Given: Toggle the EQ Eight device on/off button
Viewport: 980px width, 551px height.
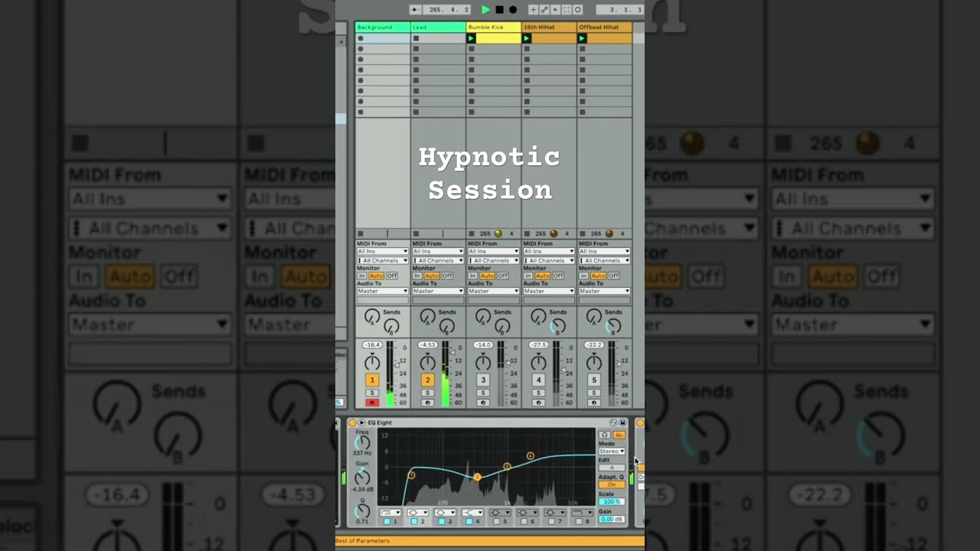Looking at the screenshot, I should pyautogui.click(x=352, y=422).
